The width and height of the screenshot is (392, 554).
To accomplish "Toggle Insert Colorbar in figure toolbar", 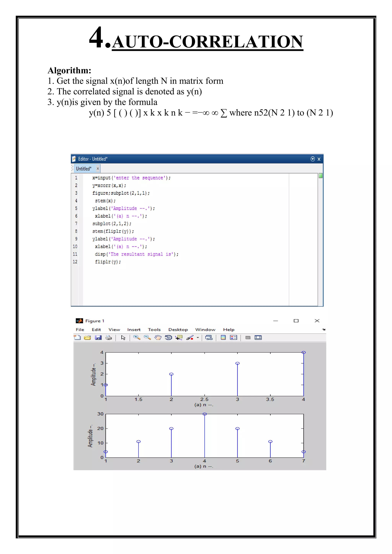I will click(223, 337).
